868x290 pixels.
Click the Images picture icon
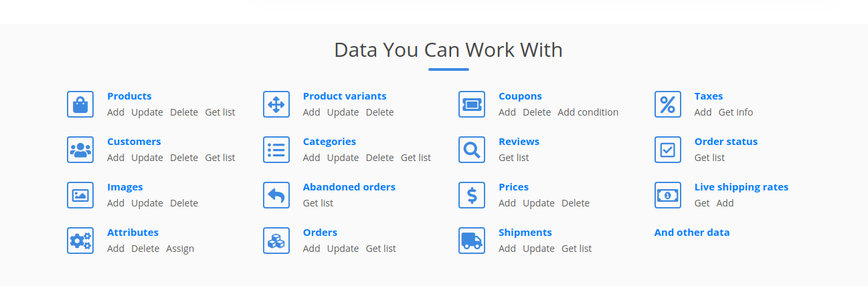click(80, 195)
